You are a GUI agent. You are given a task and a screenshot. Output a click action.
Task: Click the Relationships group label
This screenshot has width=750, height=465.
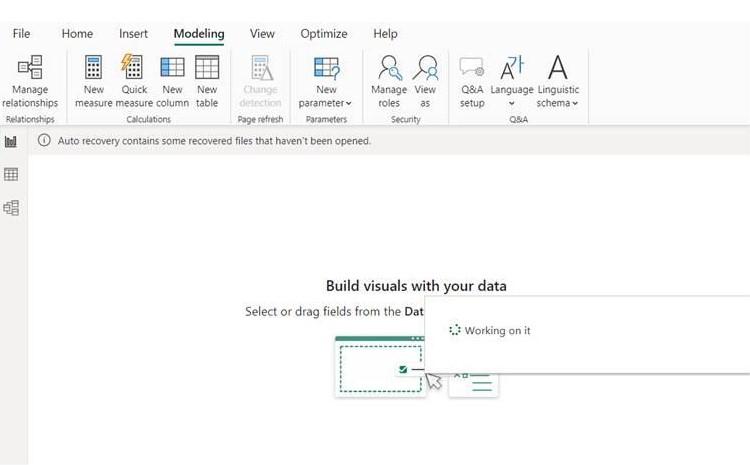tap(30, 119)
